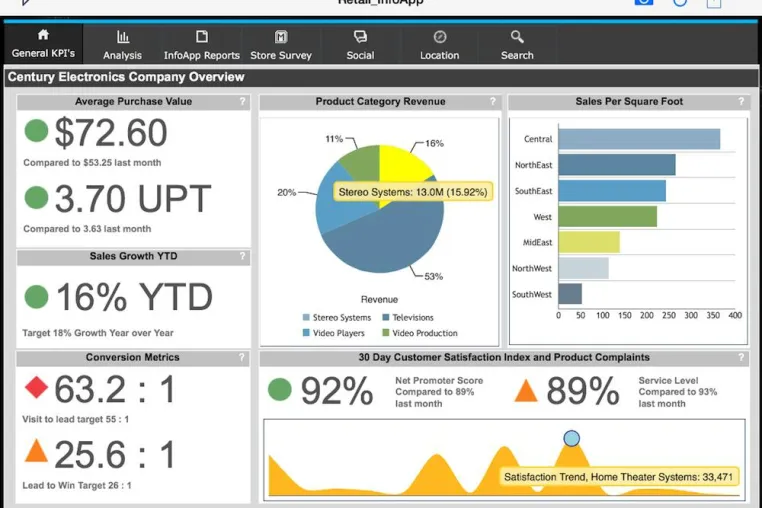Select the Location tab
Screen dimensions: 762x508
(439, 44)
